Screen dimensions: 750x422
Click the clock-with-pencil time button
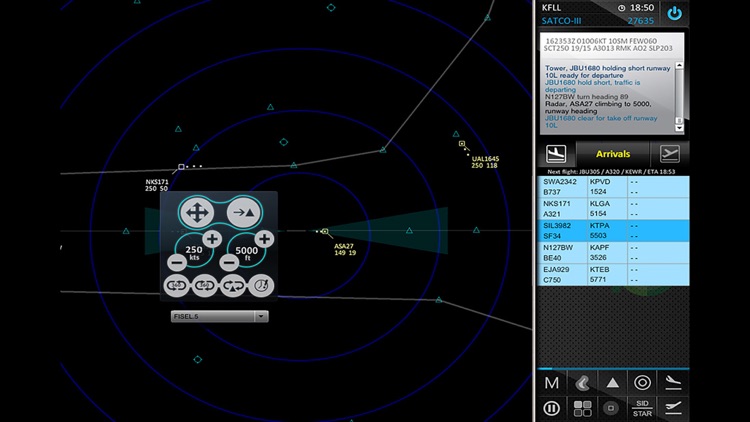pyautogui.click(x=261, y=286)
